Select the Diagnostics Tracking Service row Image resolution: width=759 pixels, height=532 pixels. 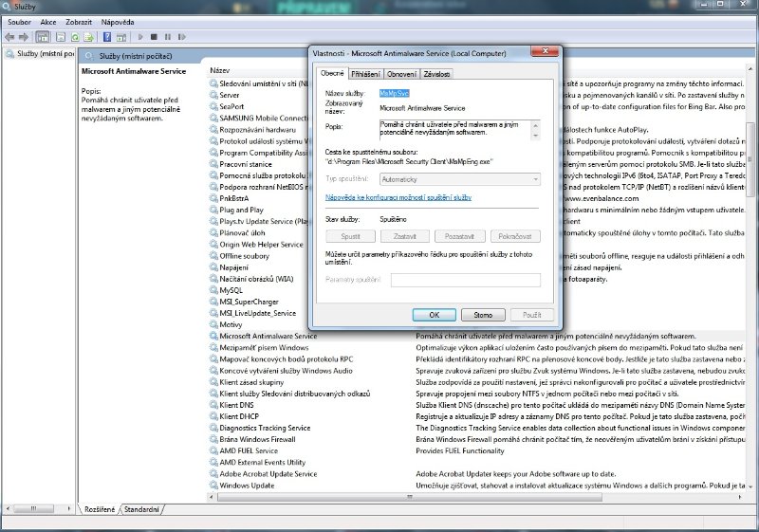(477, 428)
